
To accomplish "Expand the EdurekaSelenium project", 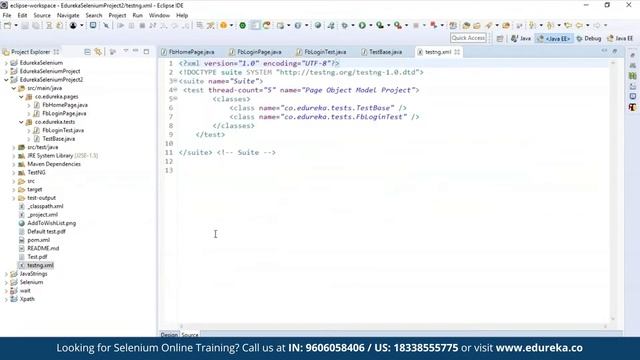I will click(x=6, y=63).
